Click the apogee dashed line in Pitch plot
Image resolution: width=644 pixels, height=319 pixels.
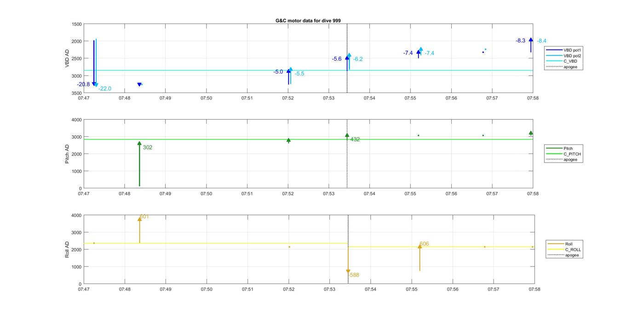pos(347,154)
